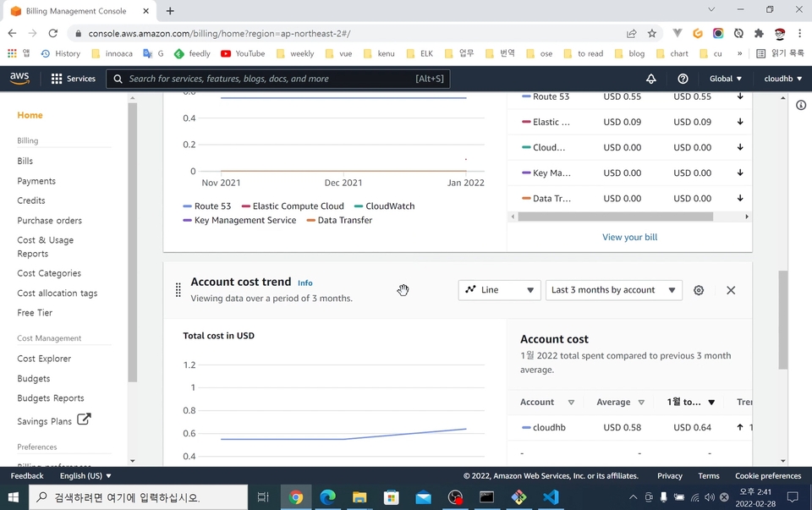Open Visual Studio Code from taskbar
This screenshot has width=812, height=510.
coord(551,497)
